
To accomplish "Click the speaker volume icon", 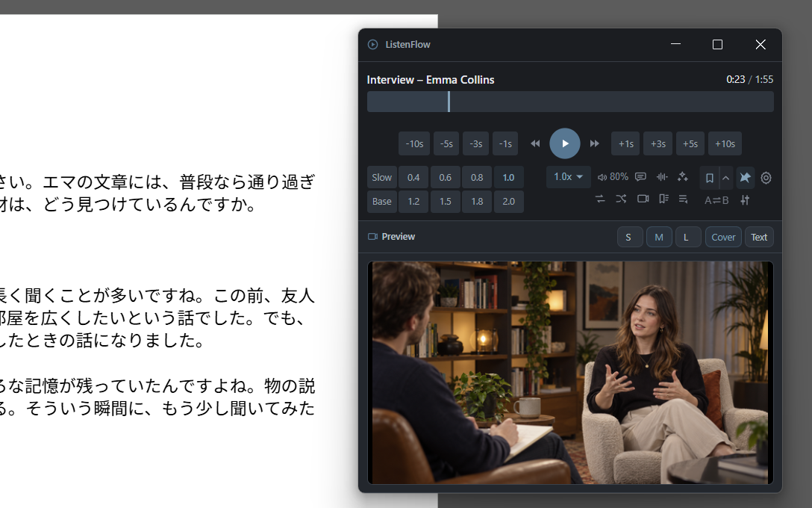I will [x=602, y=177].
